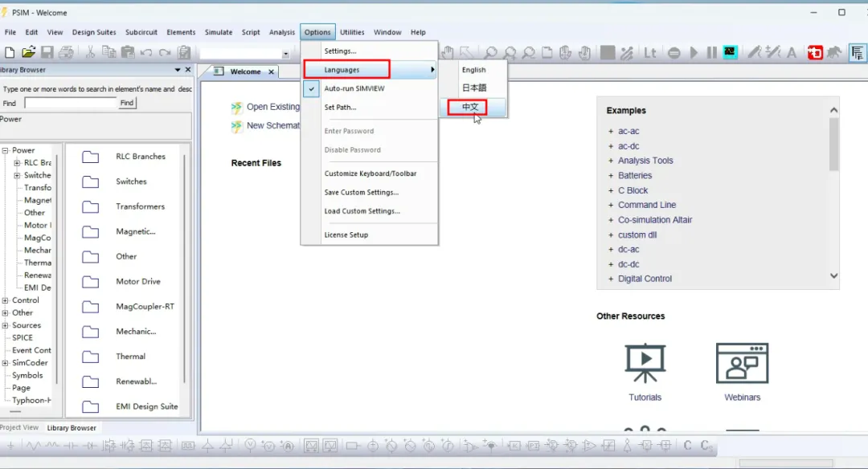Click the Find button in Library Browser
The width and height of the screenshot is (868, 469).
tap(127, 103)
